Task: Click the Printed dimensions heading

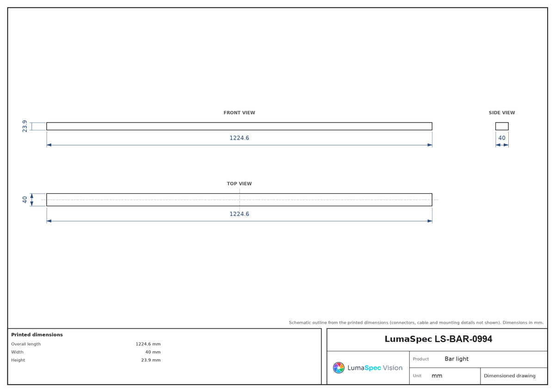Action: tap(37, 335)
